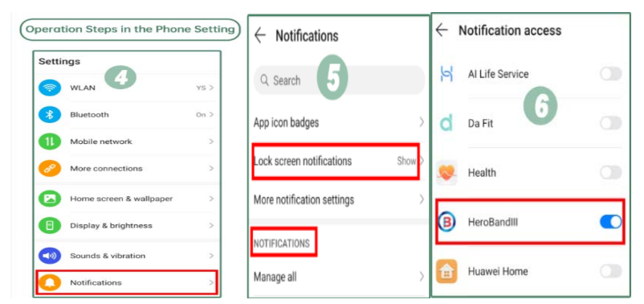This screenshot has height=304, width=644.
Task: Tap the Display & brightness icon
Action: click(49, 225)
